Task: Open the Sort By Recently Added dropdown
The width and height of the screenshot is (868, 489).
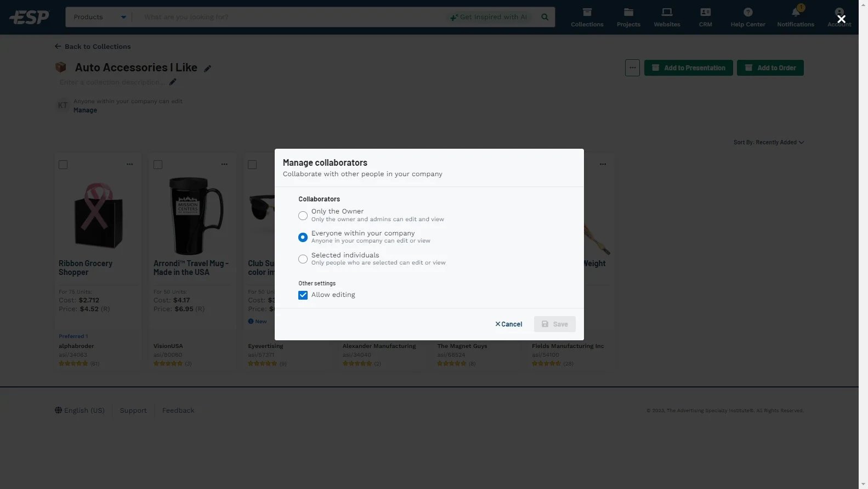Action: 768,142
